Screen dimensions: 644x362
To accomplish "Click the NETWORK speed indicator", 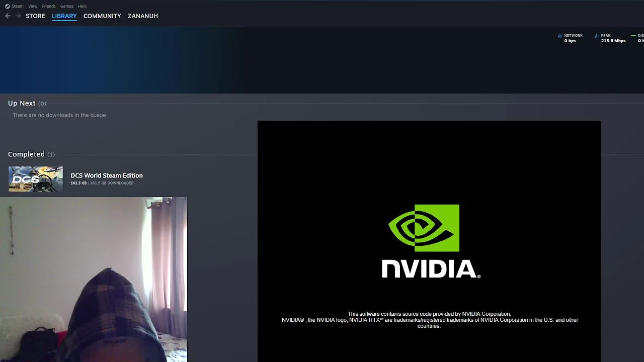I will (570, 38).
